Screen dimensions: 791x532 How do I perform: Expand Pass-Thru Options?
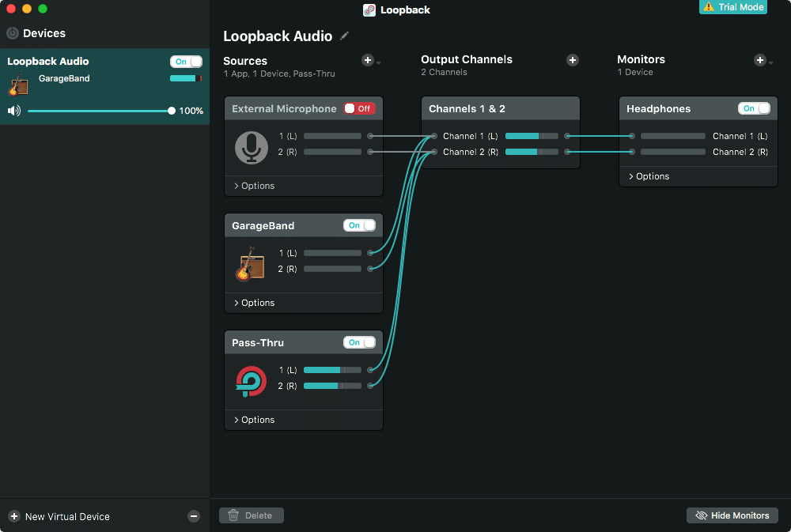(x=254, y=420)
